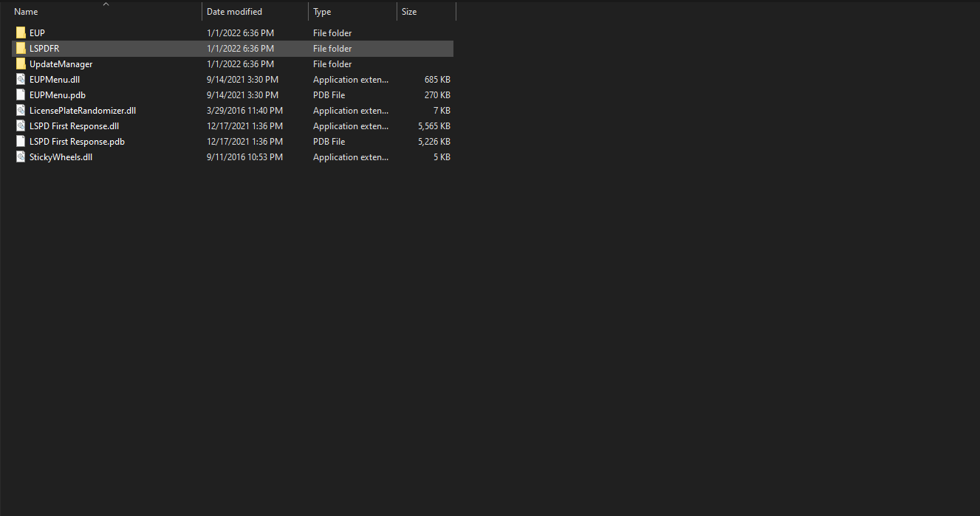Click the 3/29/2016 11:40 PM date cell
980x516 pixels.
pos(243,111)
